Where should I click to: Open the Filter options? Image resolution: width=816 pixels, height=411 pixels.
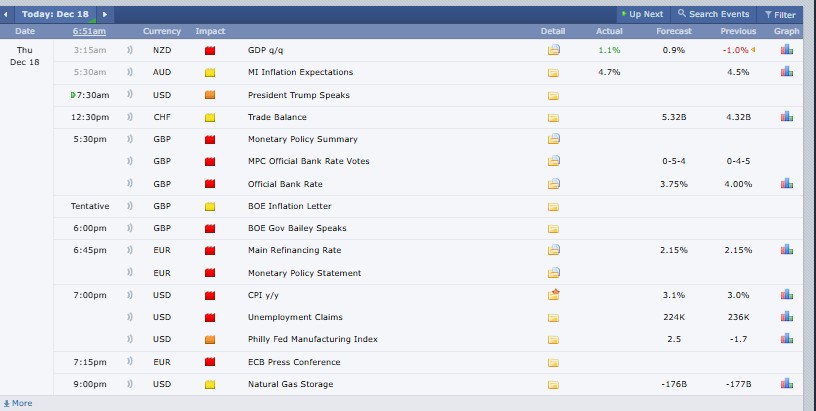pyautogui.click(x=780, y=15)
